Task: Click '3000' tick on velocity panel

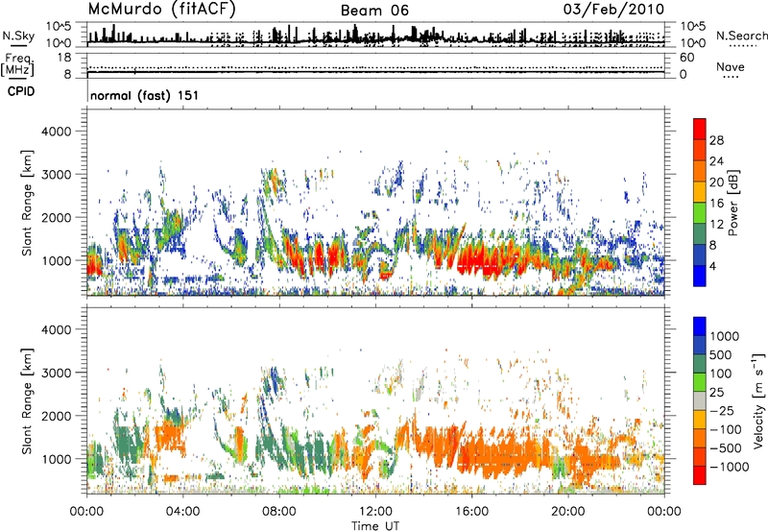Action: pos(56,373)
